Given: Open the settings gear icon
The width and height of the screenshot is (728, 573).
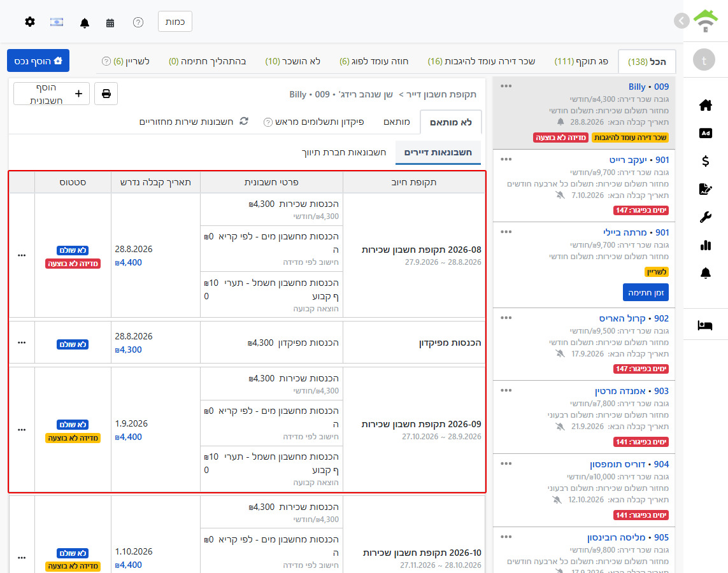Looking at the screenshot, I should 30,22.
